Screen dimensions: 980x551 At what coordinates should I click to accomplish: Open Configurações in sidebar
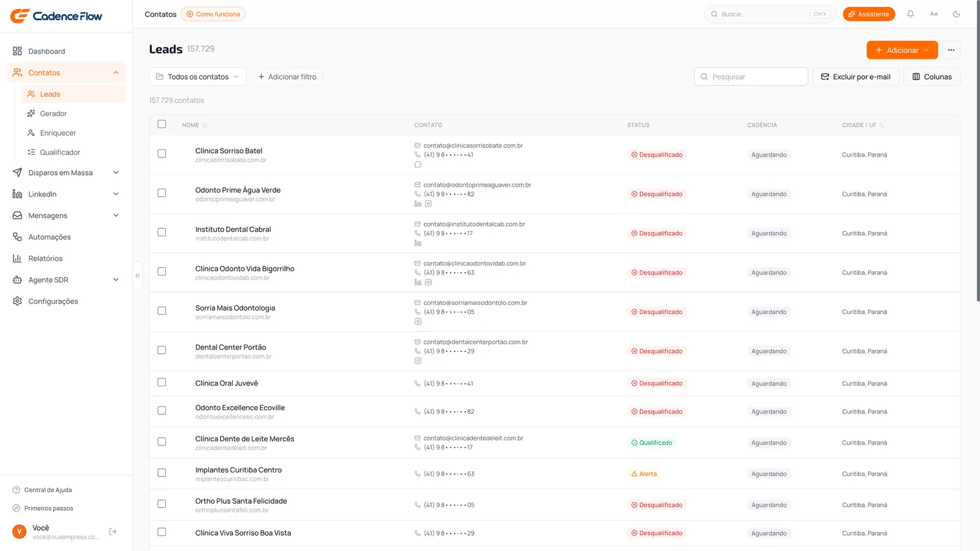[x=66, y=301]
